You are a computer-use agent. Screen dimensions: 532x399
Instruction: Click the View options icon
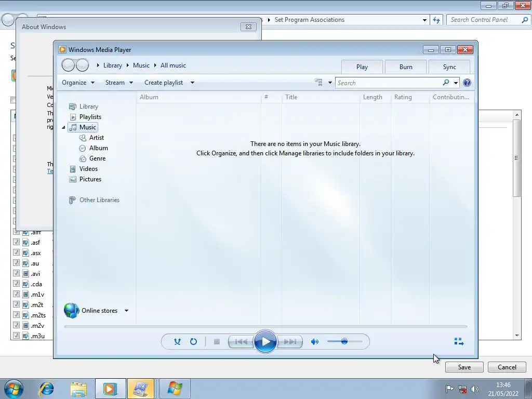(x=318, y=83)
